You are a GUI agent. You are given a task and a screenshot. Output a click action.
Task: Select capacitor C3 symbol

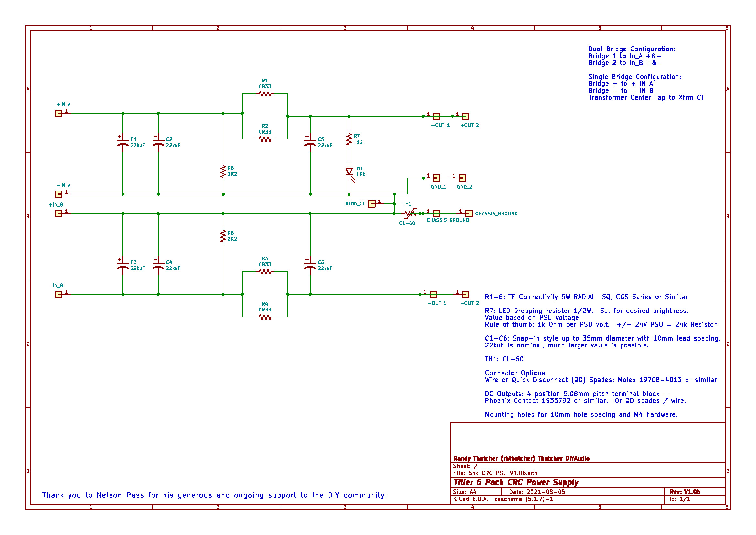(x=123, y=265)
